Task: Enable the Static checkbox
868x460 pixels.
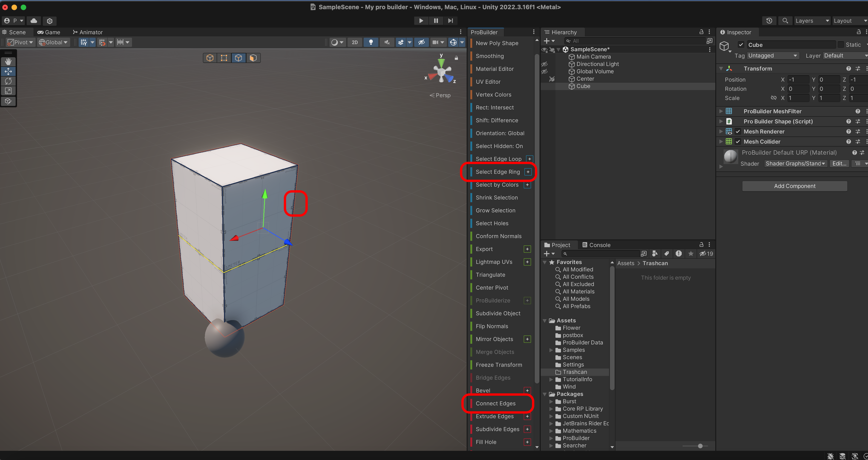Action: click(x=841, y=45)
